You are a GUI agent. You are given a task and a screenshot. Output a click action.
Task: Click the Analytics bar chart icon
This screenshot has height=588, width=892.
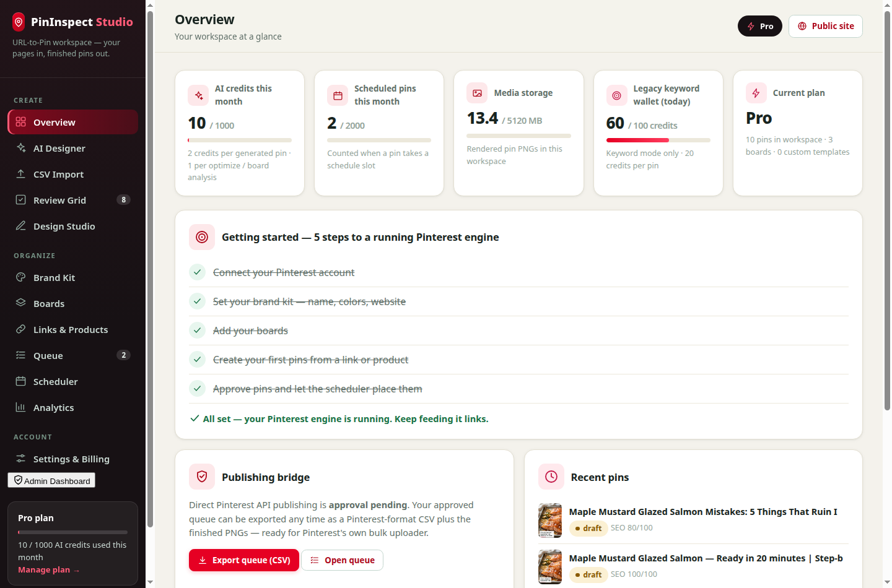point(21,407)
